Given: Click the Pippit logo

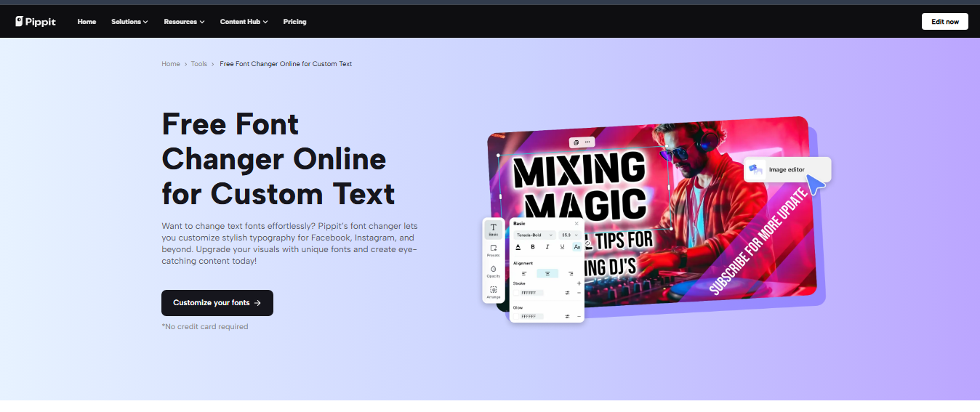Looking at the screenshot, I should pyautogui.click(x=36, y=22).
